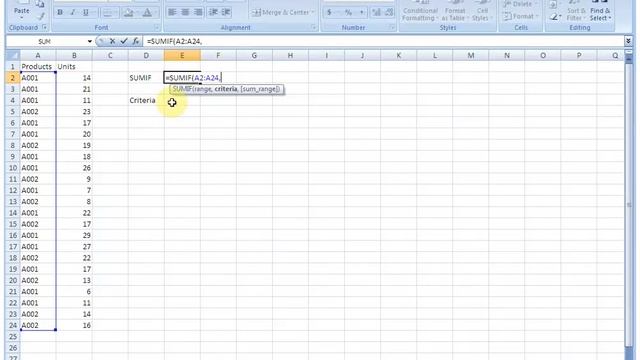Click cell B16 with value 29
The width and height of the screenshot is (640, 360).
pos(74,236)
